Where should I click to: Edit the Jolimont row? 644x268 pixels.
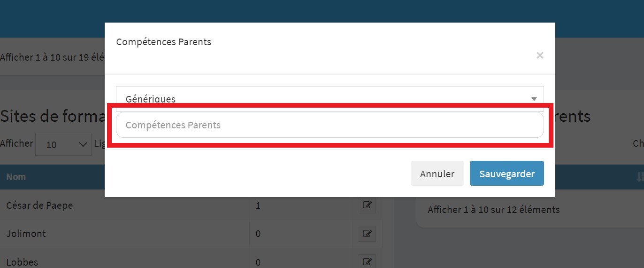pyautogui.click(x=367, y=234)
